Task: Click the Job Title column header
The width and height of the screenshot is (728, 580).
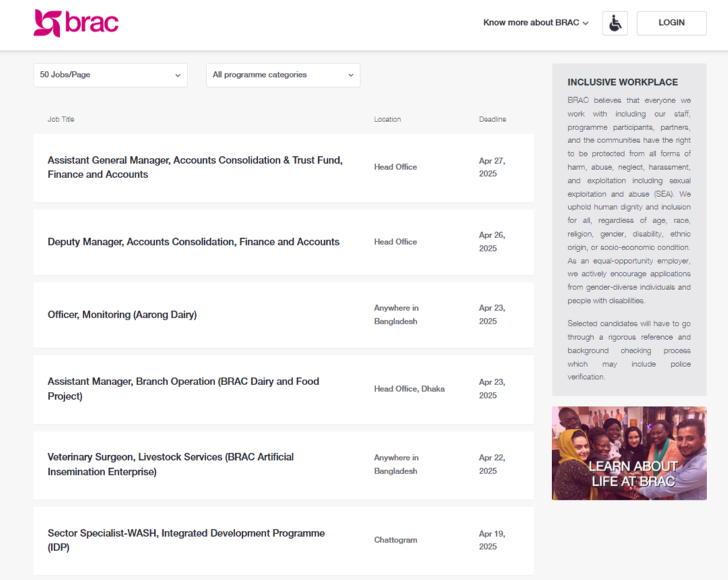Action: coord(61,119)
